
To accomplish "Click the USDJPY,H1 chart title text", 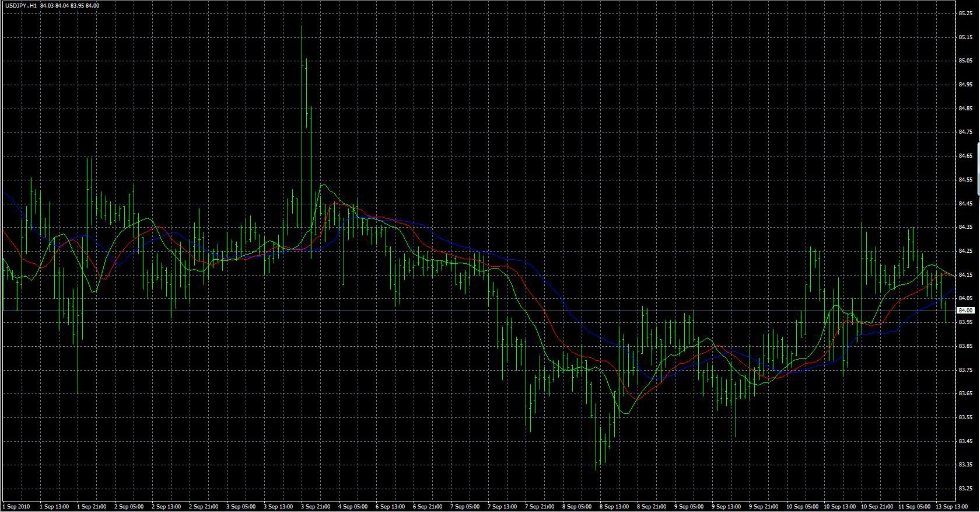I will 21,6.
